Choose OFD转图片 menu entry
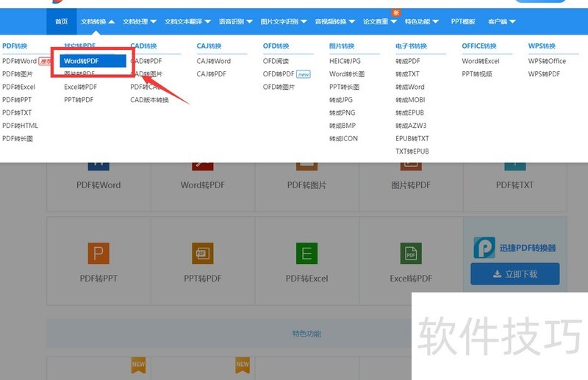 (279, 87)
